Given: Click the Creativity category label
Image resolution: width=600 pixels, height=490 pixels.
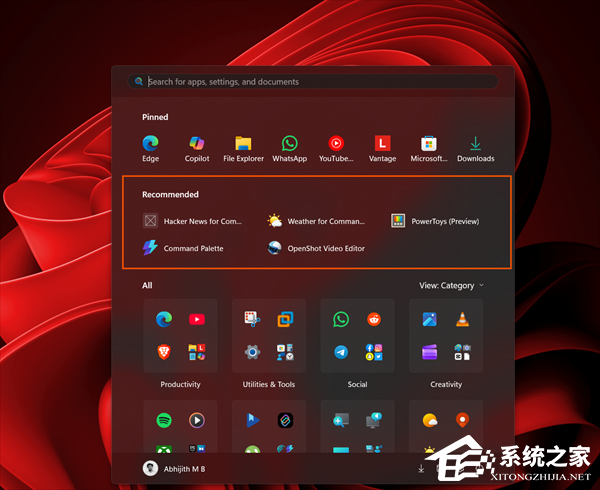Looking at the screenshot, I should point(446,384).
